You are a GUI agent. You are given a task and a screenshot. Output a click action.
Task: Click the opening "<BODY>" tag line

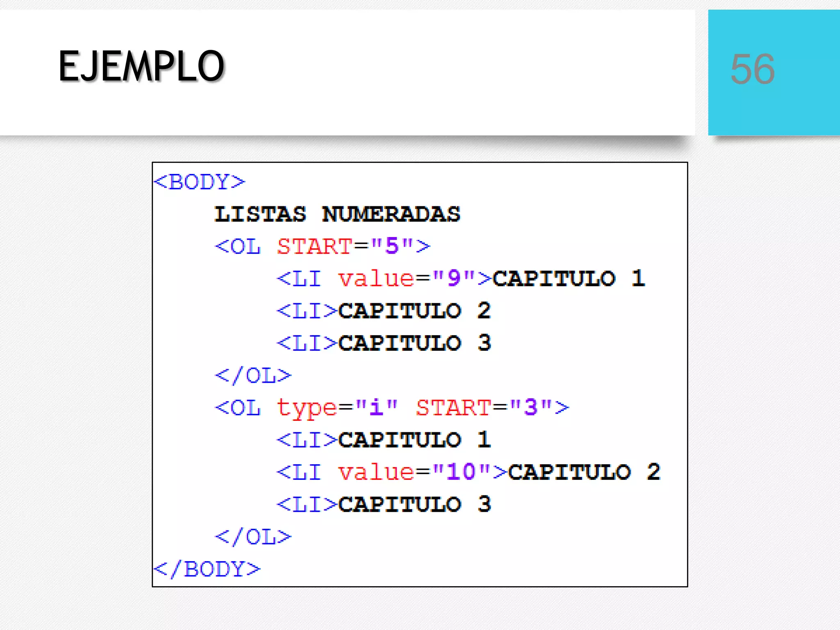(199, 182)
